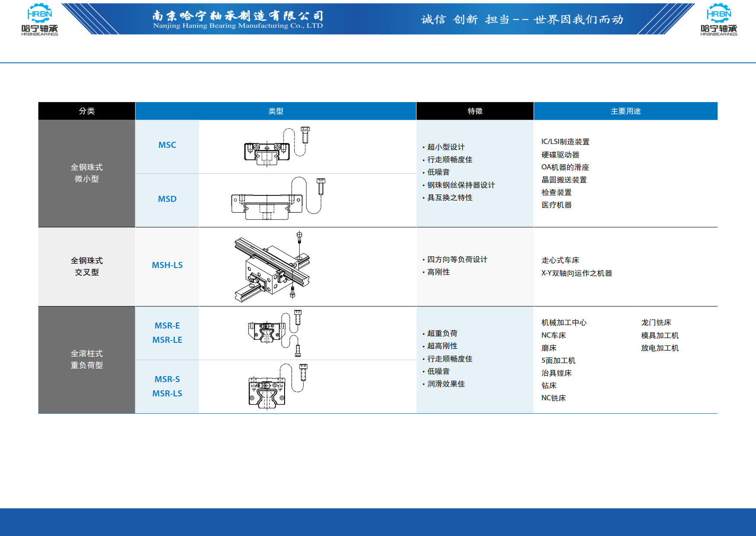The width and height of the screenshot is (756, 536).
Task: Click the MSC bearing diagram
Action: coord(277,147)
